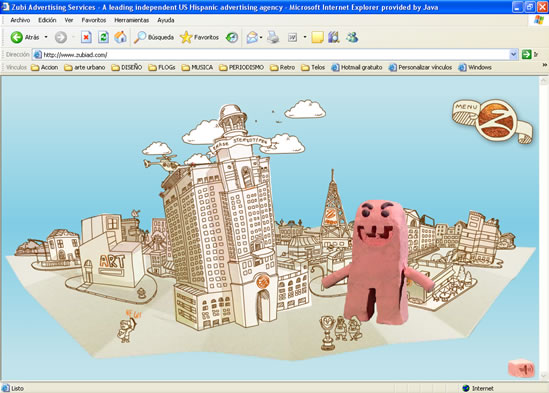This screenshot has width=549, height=393.
Task: Expand the address bar dropdown arrow
Action: click(x=514, y=55)
